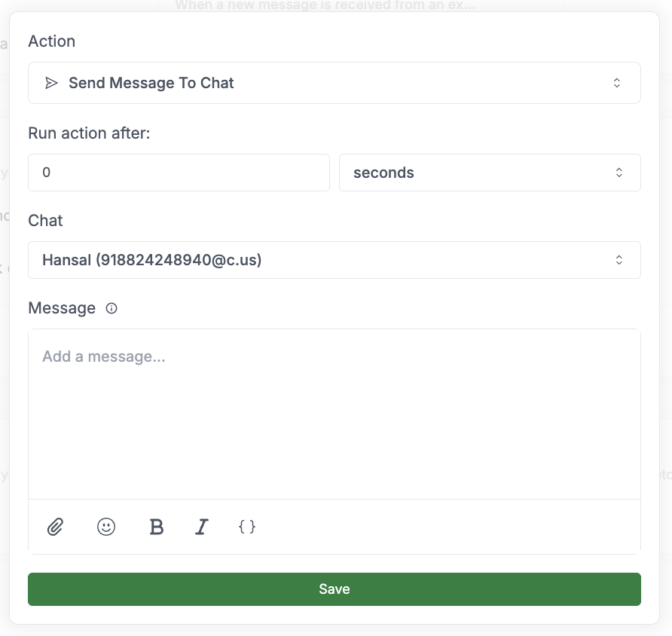Click the attachment paperclip icon
672x636 pixels.
point(53,527)
